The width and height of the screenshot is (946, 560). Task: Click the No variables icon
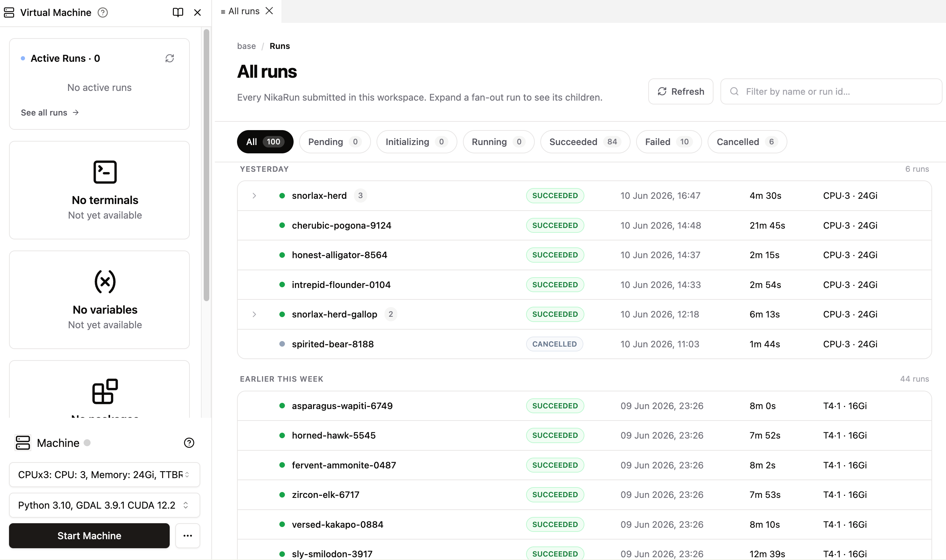coord(105,281)
